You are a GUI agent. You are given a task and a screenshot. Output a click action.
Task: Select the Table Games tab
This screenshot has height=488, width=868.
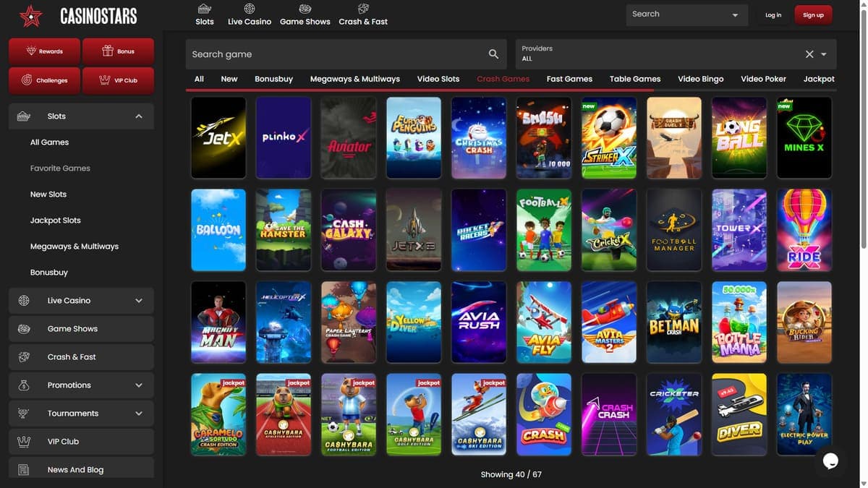(635, 79)
